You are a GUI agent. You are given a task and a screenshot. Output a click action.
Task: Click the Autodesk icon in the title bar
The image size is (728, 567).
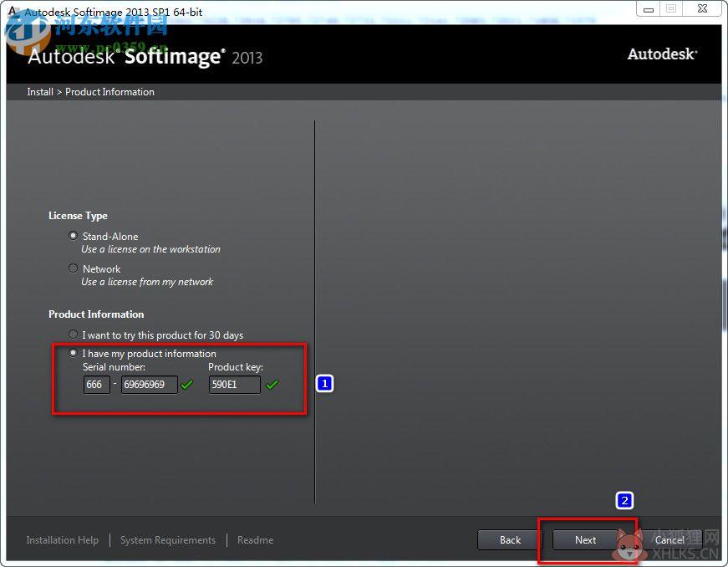pos(13,11)
